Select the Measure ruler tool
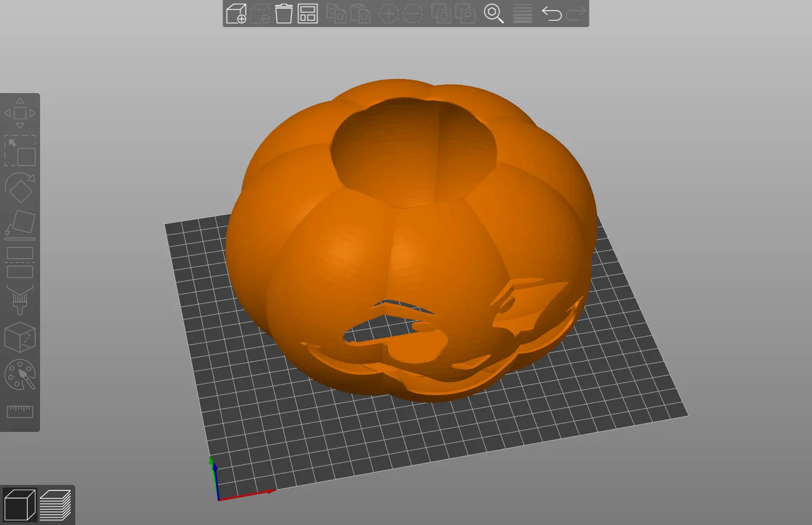The height and width of the screenshot is (525, 812). click(20, 412)
